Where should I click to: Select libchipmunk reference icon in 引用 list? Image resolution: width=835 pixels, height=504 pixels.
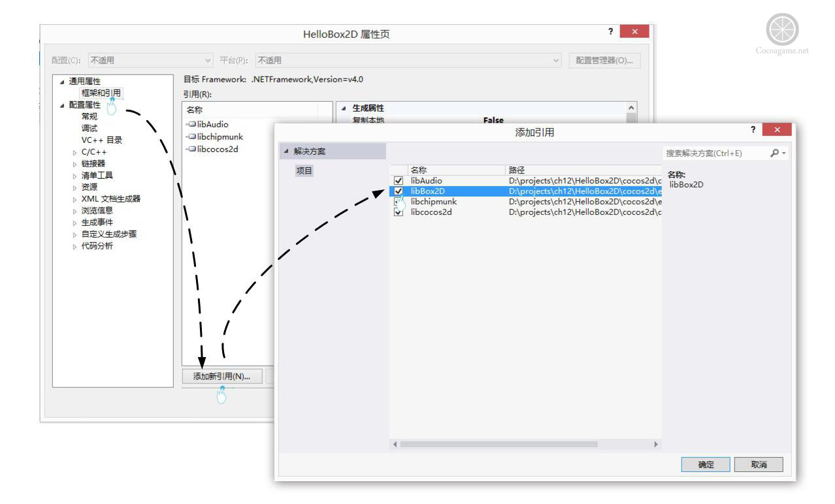click(191, 136)
